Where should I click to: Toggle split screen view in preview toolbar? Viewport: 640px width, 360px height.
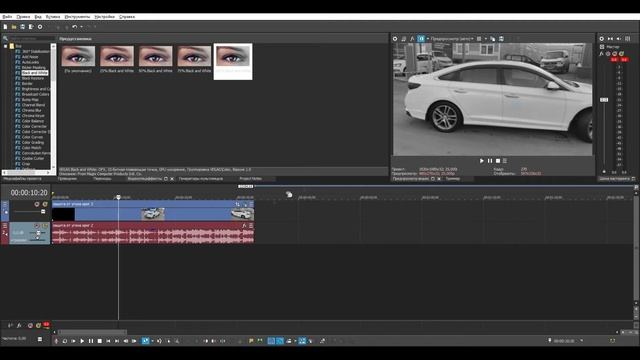pyautogui.click(x=421, y=39)
